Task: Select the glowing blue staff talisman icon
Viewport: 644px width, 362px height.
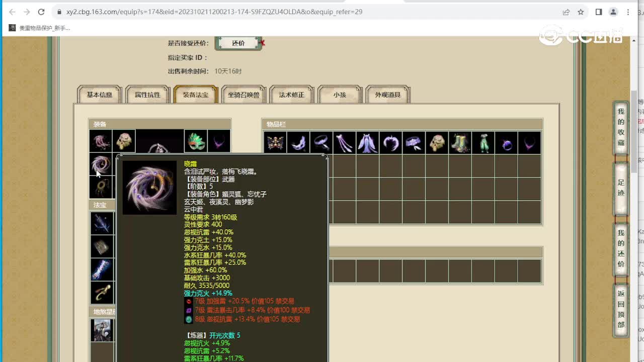Action: click(102, 269)
